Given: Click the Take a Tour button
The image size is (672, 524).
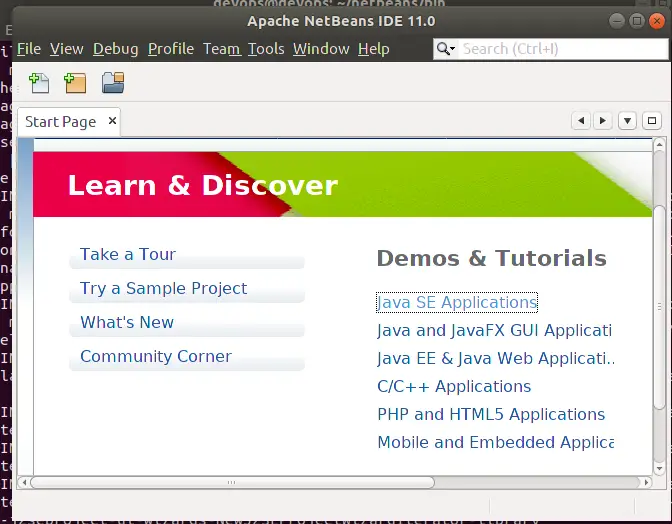Looking at the screenshot, I should (x=187, y=256).
